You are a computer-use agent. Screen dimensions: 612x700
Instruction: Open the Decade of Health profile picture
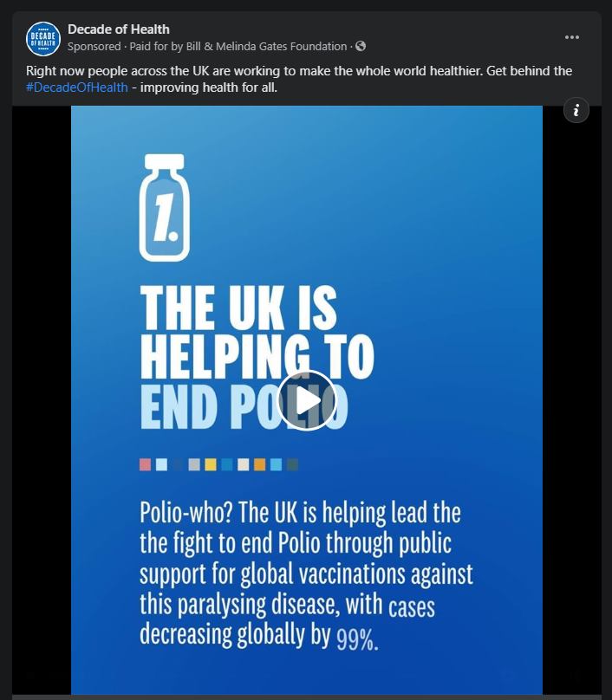pyautogui.click(x=42, y=38)
